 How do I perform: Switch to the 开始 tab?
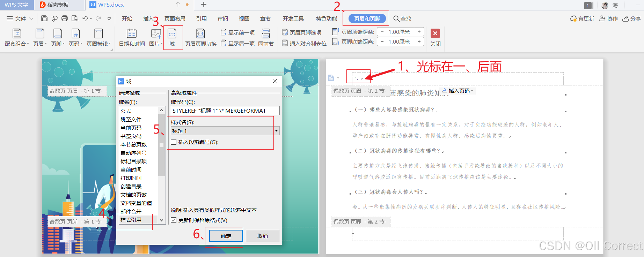click(x=127, y=18)
